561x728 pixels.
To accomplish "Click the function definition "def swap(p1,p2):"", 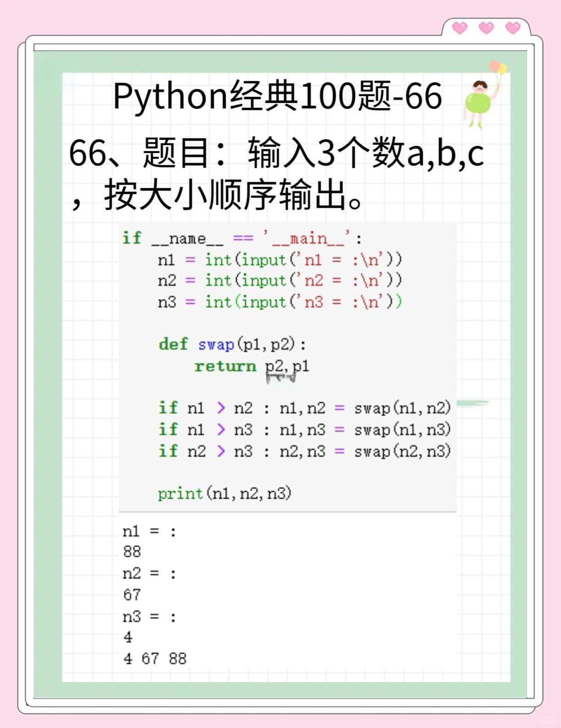I will click(x=232, y=344).
